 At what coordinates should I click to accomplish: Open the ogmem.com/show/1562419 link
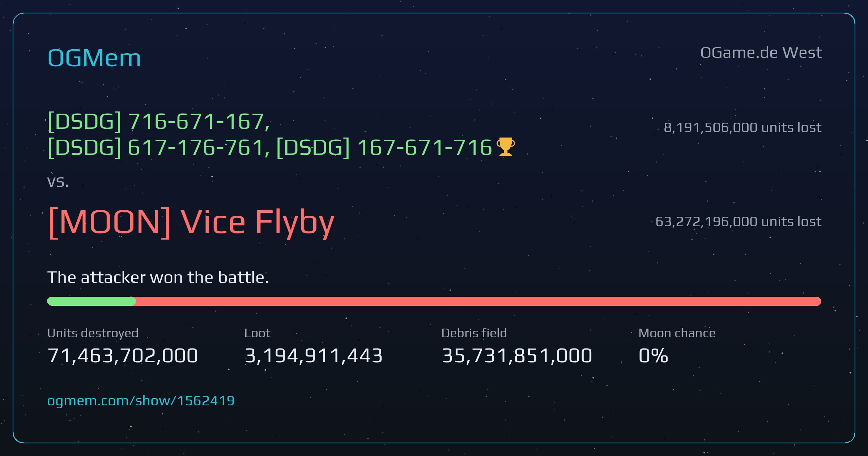coord(141,401)
